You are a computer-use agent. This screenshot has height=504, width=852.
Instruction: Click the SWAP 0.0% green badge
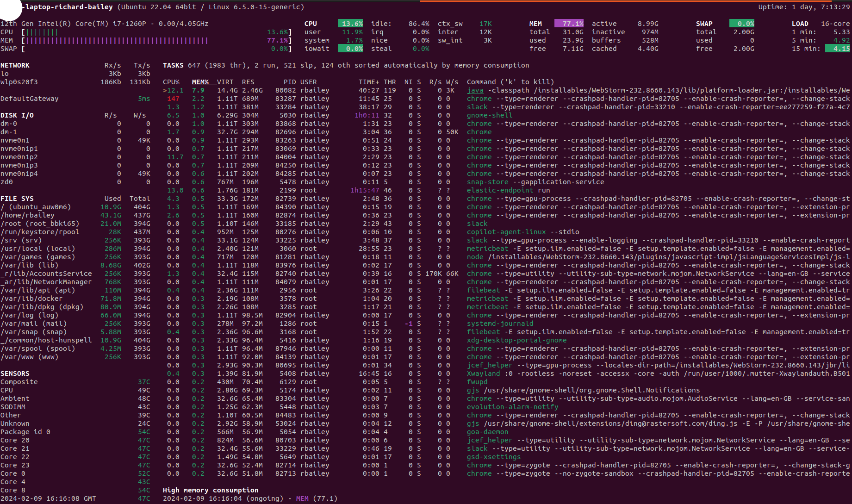click(x=742, y=24)
